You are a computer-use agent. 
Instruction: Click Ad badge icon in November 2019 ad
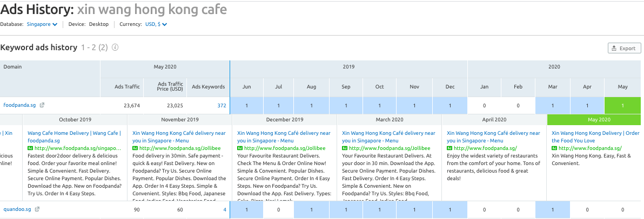point(135,148)
